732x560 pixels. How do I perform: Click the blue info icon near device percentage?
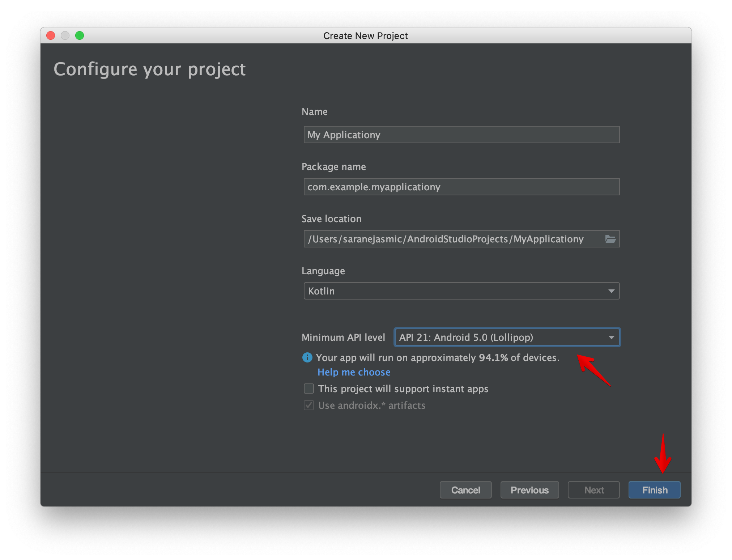pyautogui.click(x=307, y=357)
